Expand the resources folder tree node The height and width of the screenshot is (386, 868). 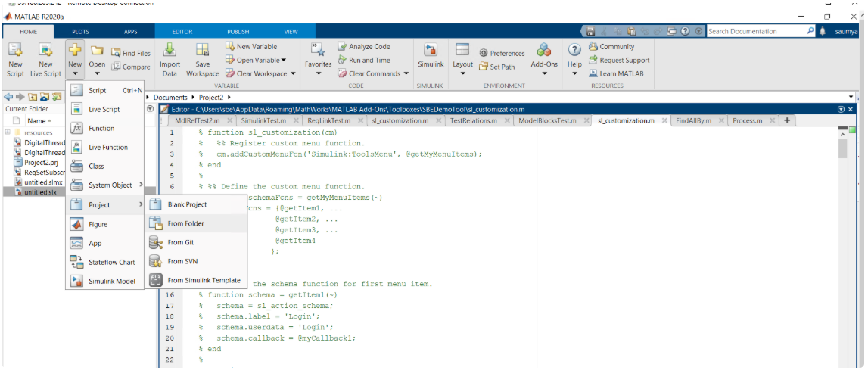[7, 132]
